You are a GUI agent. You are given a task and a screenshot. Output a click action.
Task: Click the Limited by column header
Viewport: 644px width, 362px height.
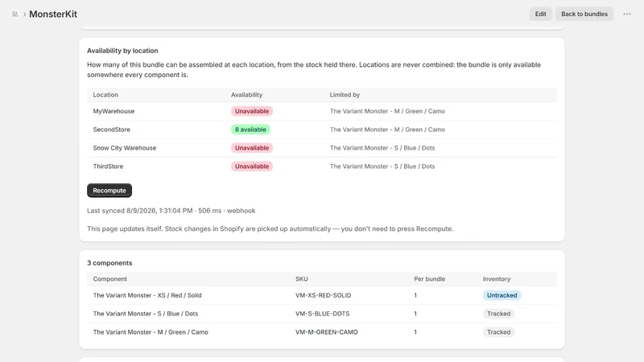coord(345,95)
